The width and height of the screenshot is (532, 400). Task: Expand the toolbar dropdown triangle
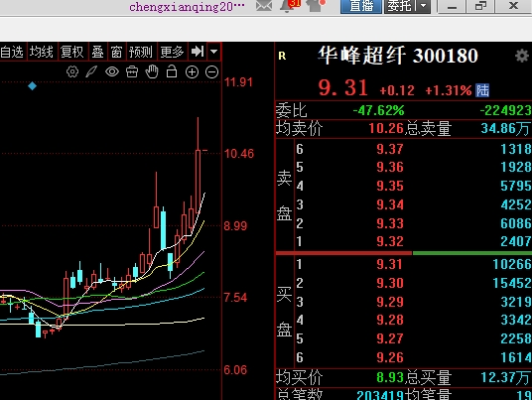click(213, 52)
